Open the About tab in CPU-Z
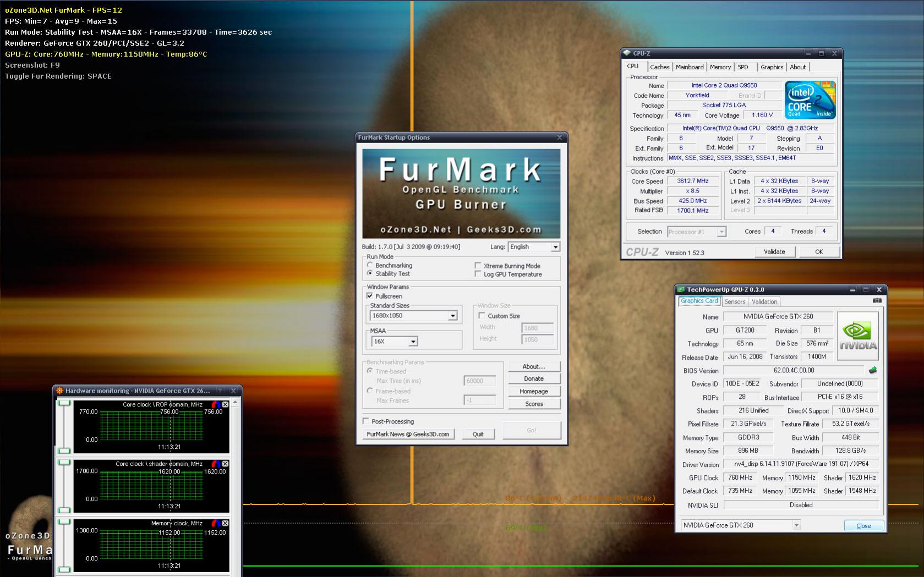The image size is (924, 577). (x=798, y=67)
